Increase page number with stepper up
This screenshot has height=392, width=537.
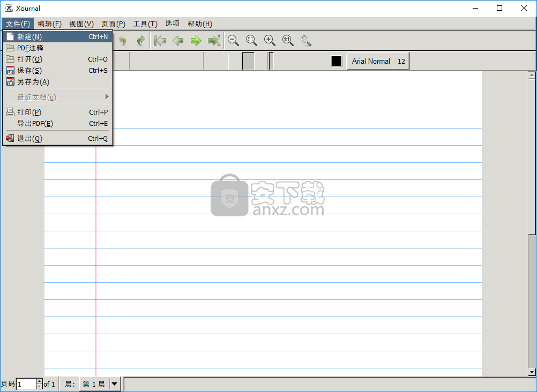click(39, 381)
